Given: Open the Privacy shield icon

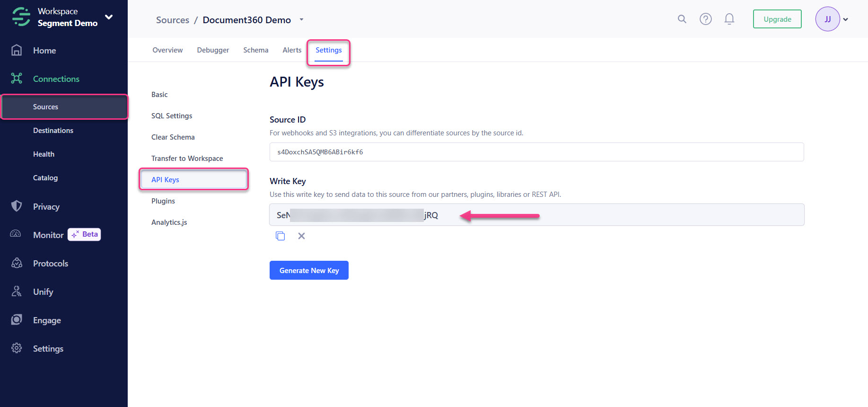Looking at the screenshot, I should 17,206.
